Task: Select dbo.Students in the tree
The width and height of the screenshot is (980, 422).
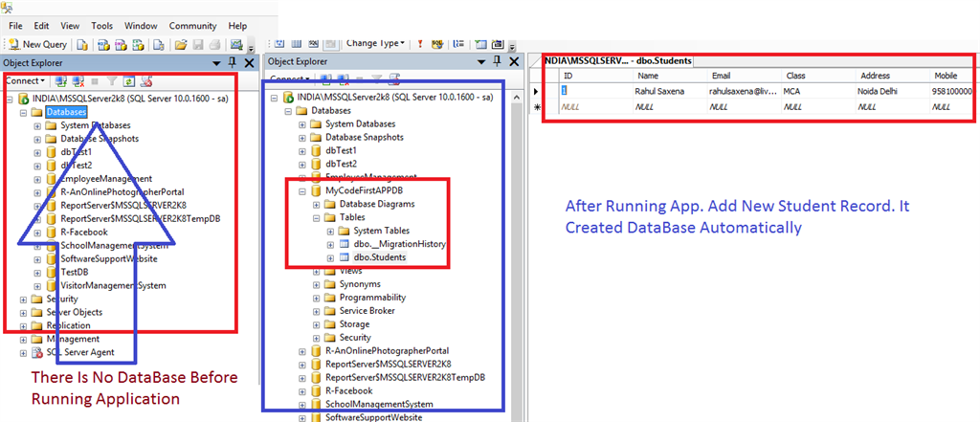Action: 379,257
